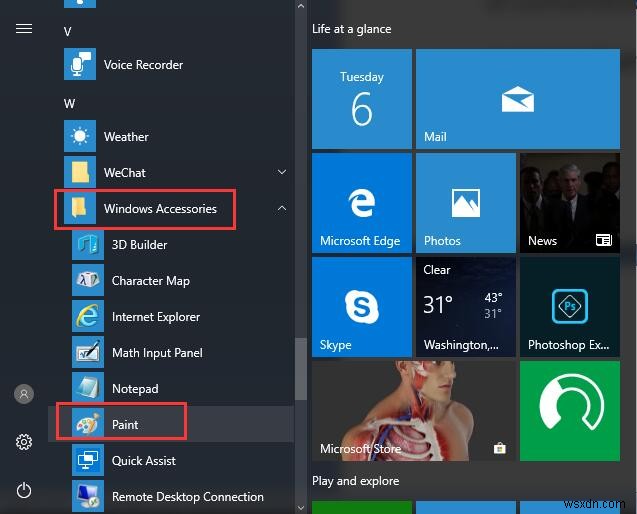The height and width of the screenshot is (514, 637).
Task: Launch Paint by its label
Action: point(125,425)
